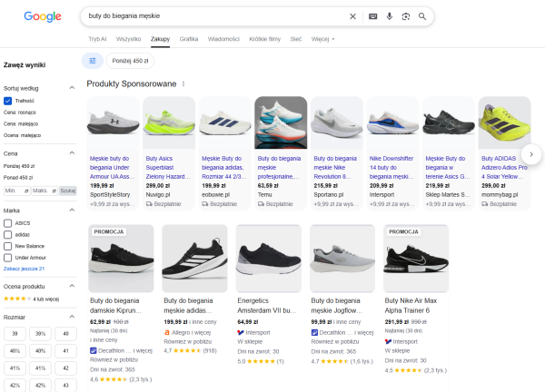Switch to the Wszystko tab
545x392 pixels.
(x=129, y=39)
